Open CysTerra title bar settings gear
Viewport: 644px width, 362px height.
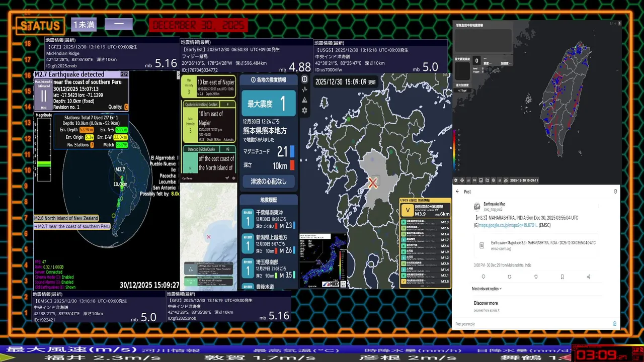point(234,178)
